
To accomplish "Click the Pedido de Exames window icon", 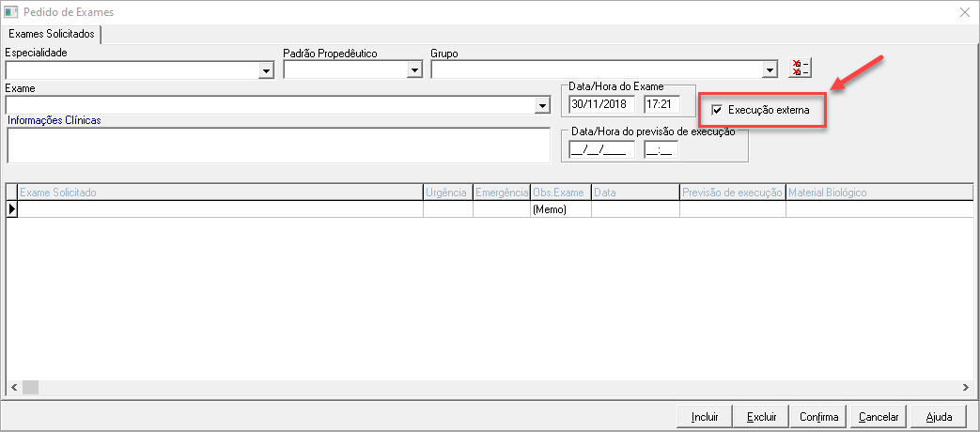I will point(11,12).
